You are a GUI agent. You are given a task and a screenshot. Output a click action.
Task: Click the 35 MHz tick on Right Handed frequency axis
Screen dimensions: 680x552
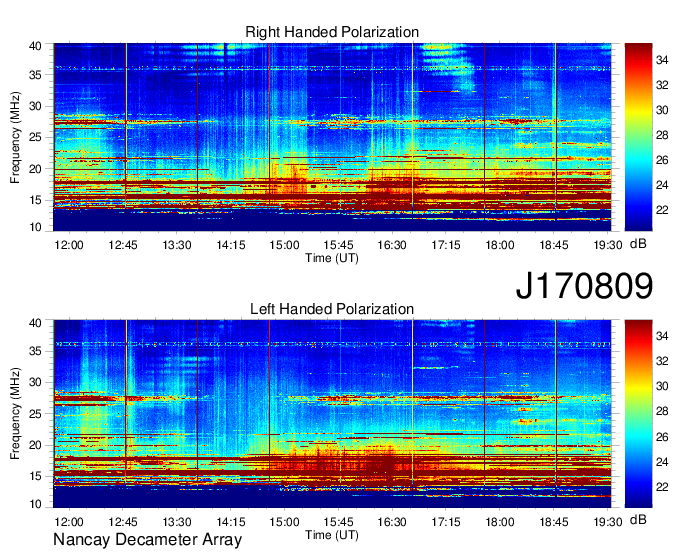click(35, 75)
